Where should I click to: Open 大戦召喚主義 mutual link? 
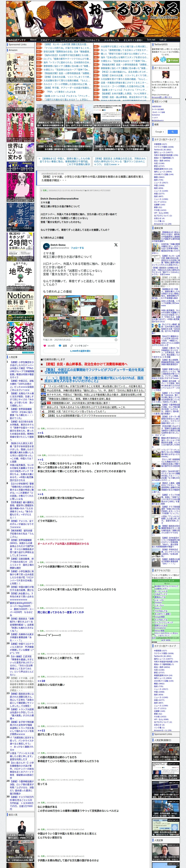point(157,106)
